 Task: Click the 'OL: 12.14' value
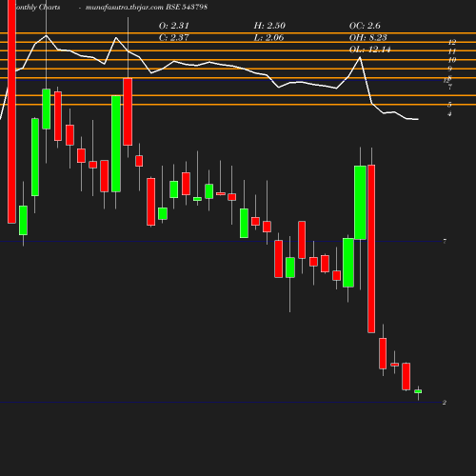369,50
